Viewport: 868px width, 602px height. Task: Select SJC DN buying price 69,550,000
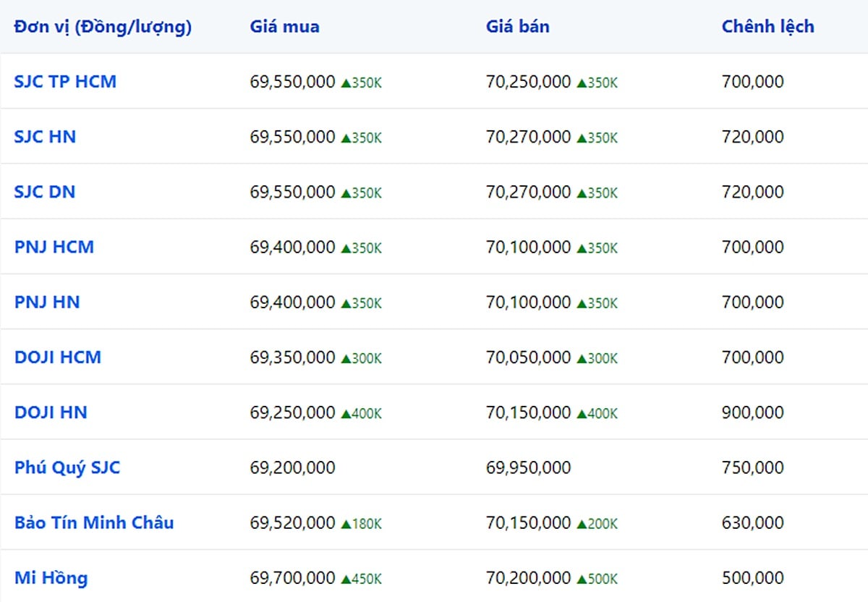(293, 192)
